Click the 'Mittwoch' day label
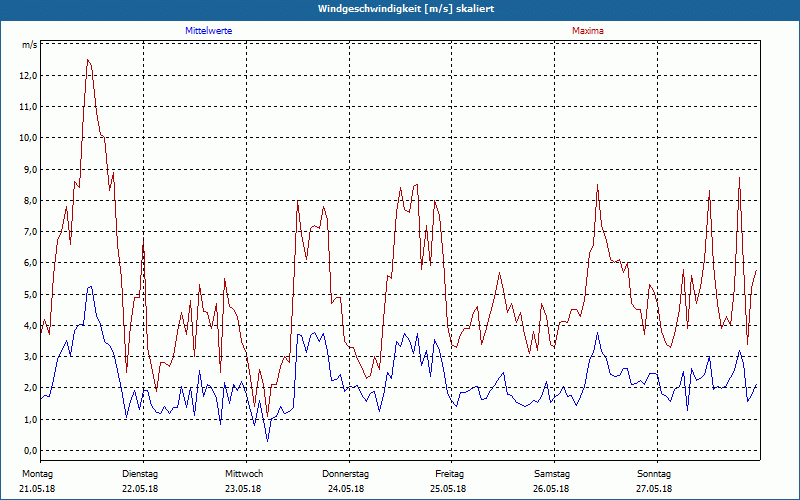This screenshot has height=500, width=800. pyautogui.click(x=244, y=474)
